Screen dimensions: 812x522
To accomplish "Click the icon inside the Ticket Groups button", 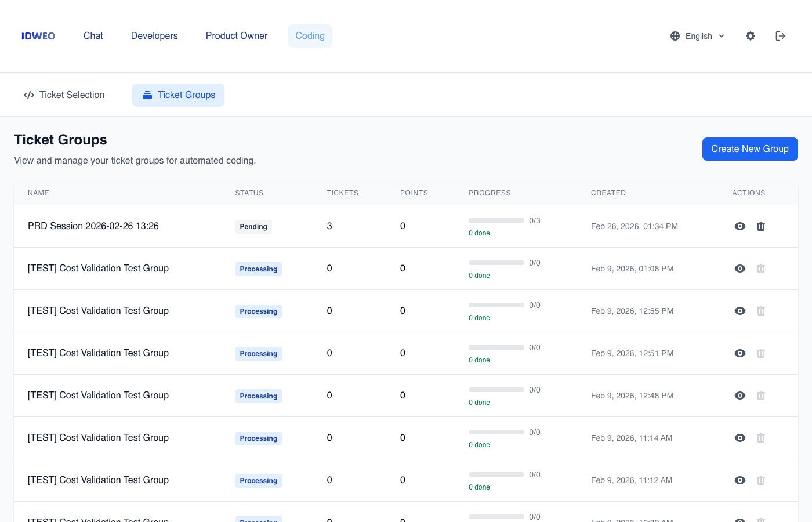I will [147, 95].
